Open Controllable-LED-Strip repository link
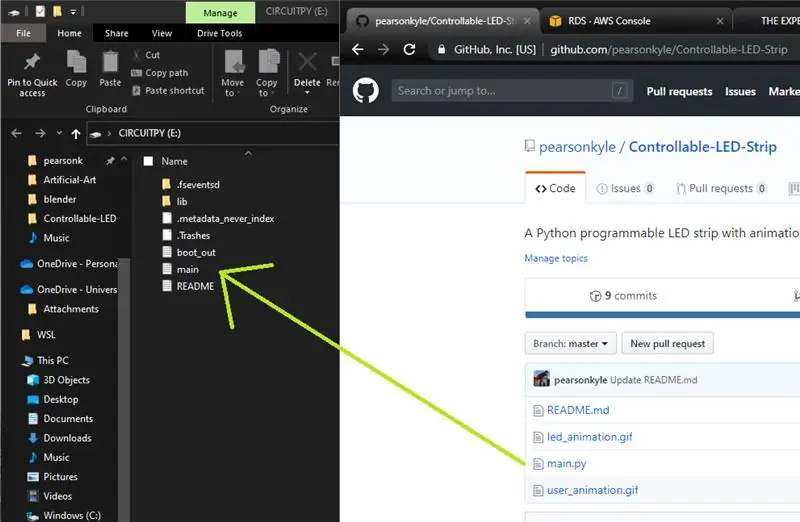The image size is (800, 522). [703, 147]
